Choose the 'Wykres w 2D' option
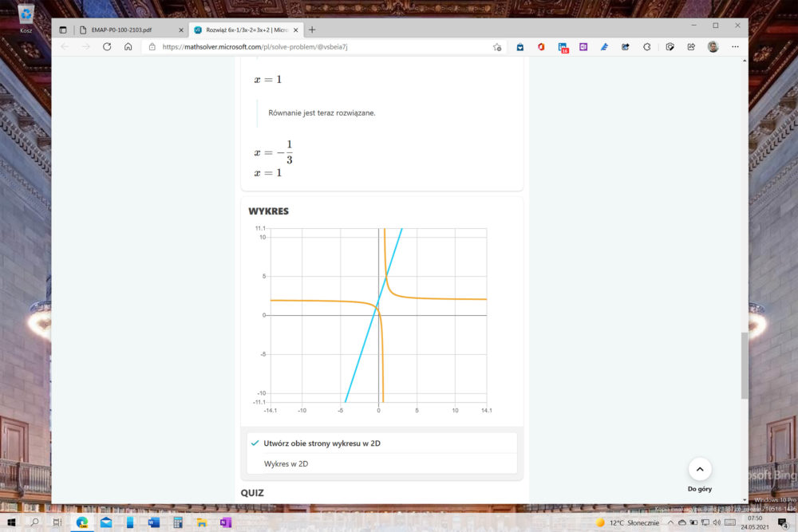This screenshot has width=798, height=532. [381, 463]
